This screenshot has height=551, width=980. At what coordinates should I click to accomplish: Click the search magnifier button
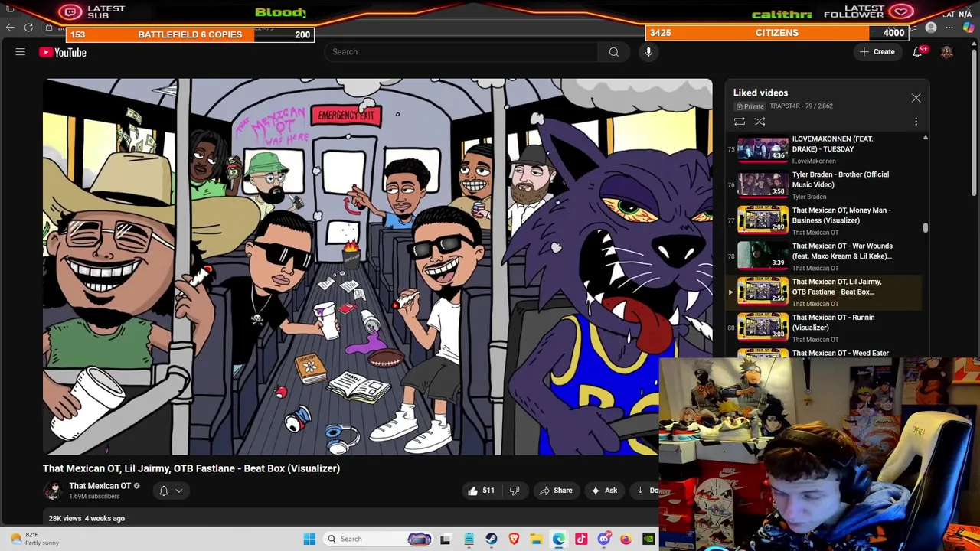613,52
